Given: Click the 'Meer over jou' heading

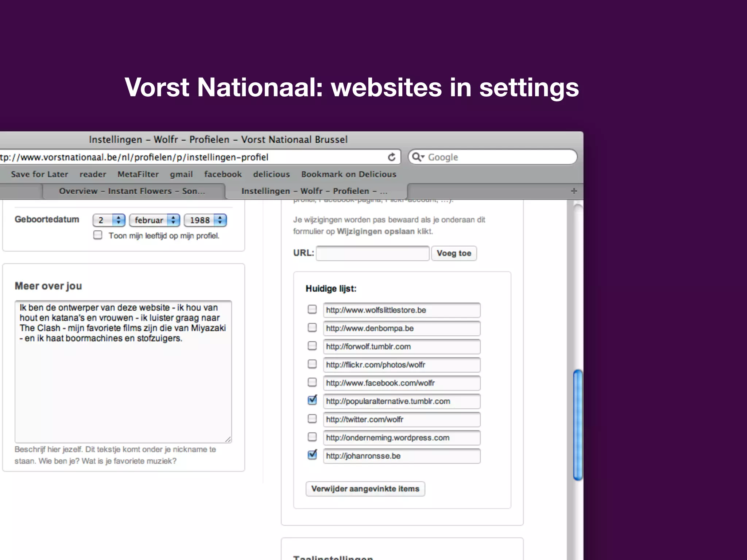Looking at the screenshot, I should pos(48,286).
